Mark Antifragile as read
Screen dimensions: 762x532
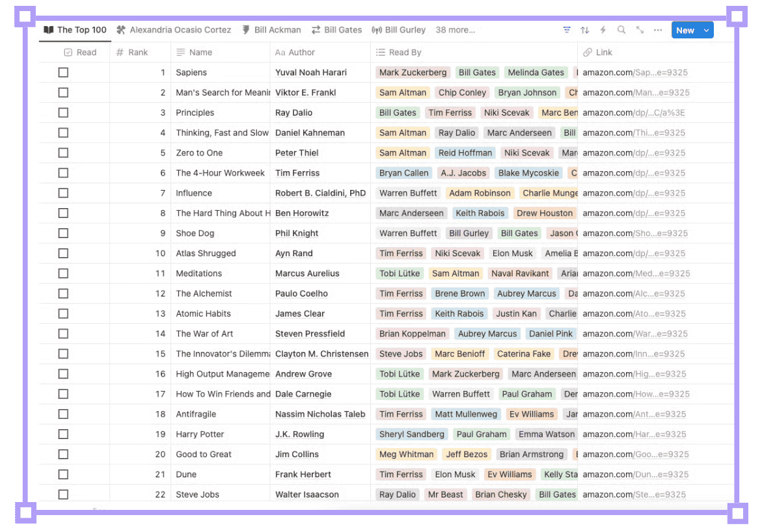[x=63, y=414]
